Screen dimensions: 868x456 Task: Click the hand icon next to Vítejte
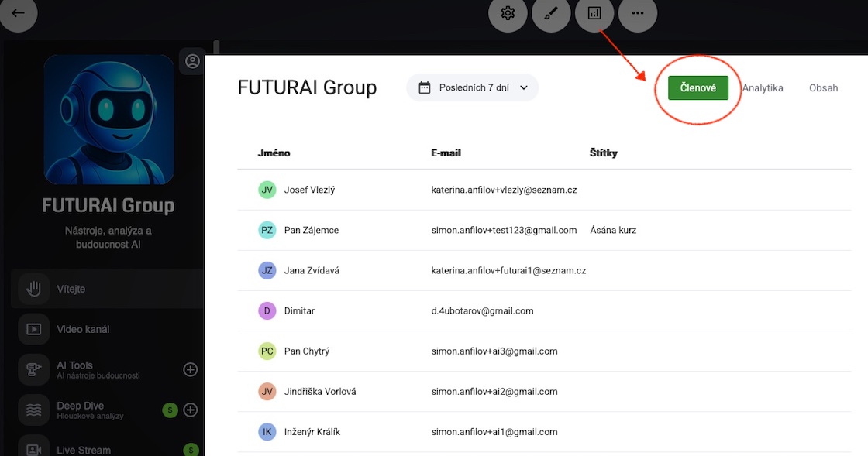pyautogui.click(x=34, y=289)
